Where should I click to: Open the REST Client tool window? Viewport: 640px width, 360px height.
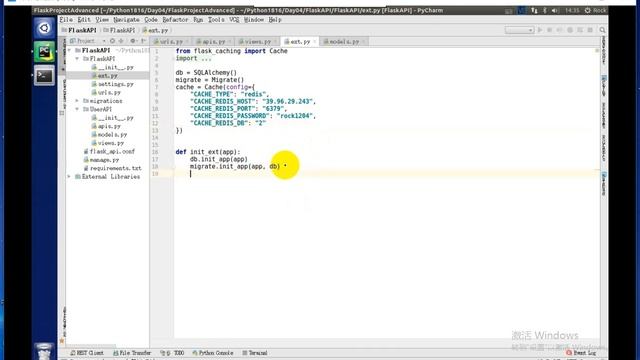(x=87, y=353)
